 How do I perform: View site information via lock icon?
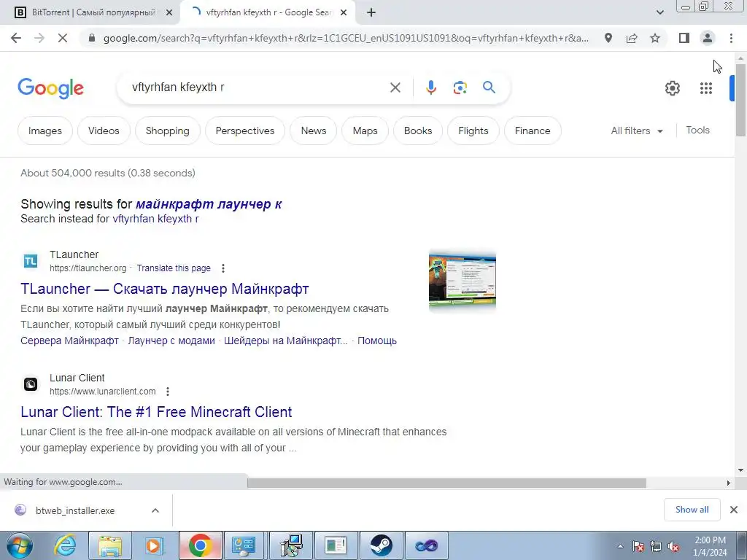point(92,38)
